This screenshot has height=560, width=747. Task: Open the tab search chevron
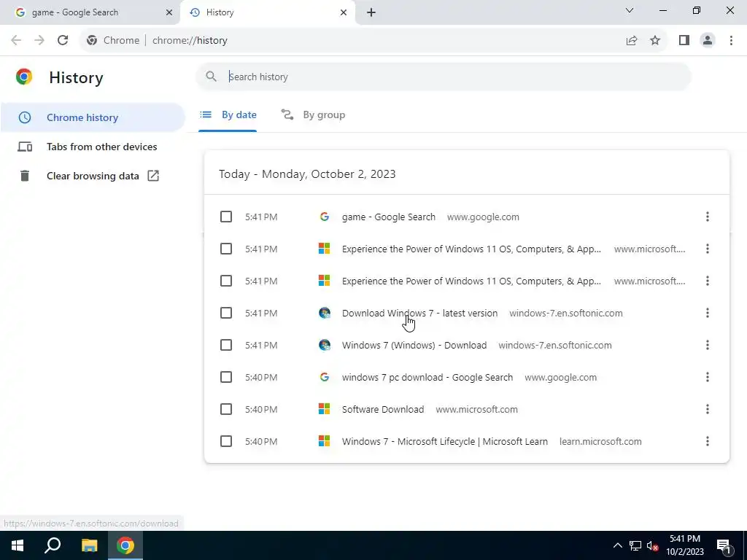pyautogui.click(x=630, y=10)
